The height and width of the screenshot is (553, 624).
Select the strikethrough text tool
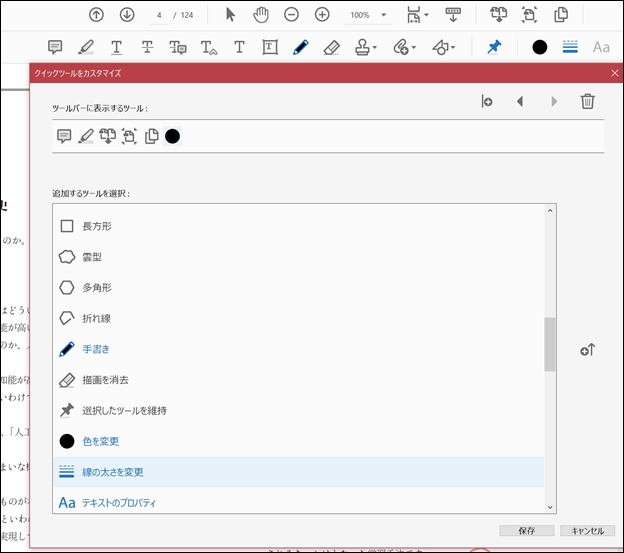pos(147,47)
